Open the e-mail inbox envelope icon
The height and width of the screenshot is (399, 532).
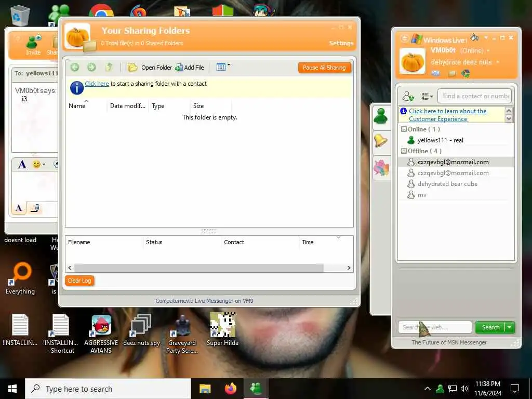pos(436,73)
